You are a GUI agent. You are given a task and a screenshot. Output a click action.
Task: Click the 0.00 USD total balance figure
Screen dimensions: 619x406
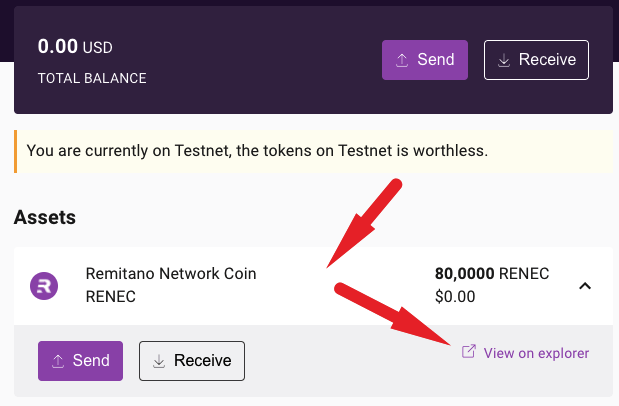(x=75, y=46)
